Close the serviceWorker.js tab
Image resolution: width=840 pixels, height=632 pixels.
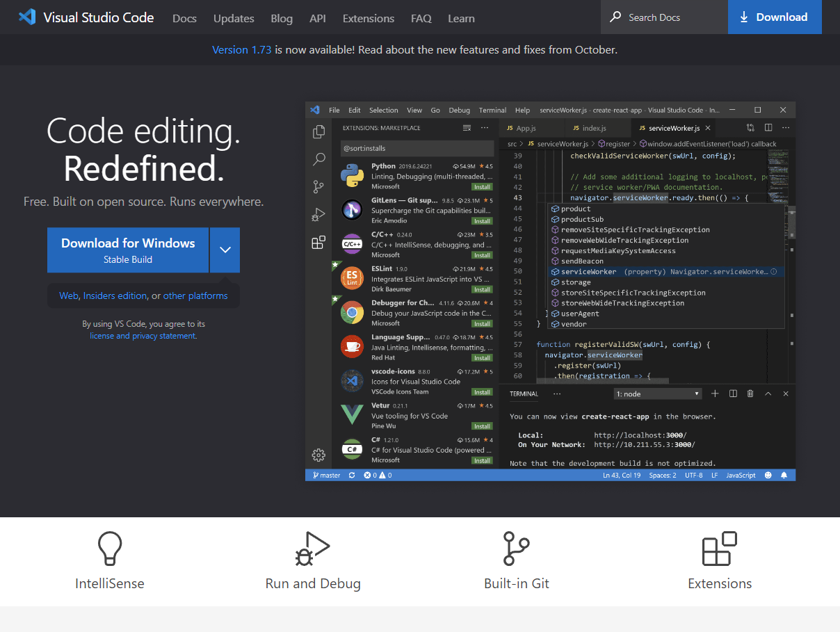[708, 128]
